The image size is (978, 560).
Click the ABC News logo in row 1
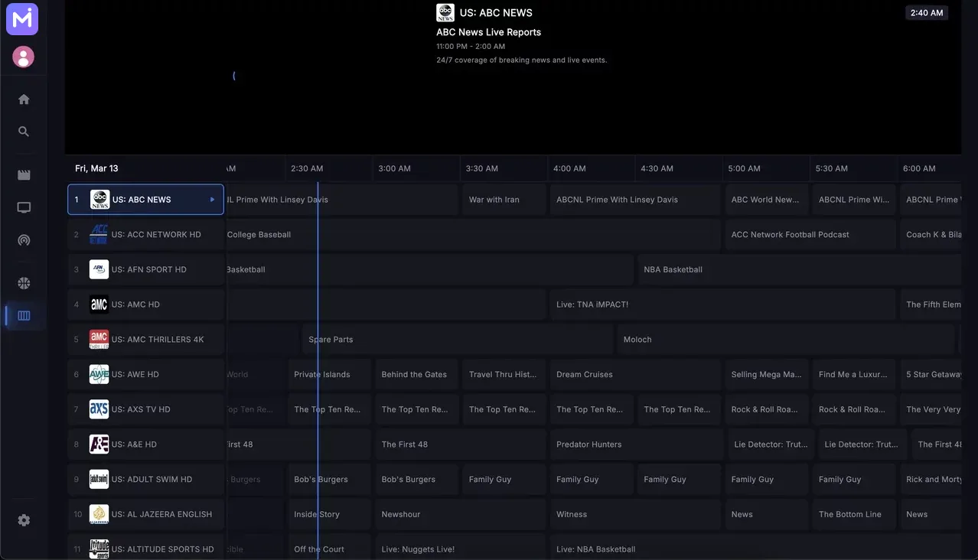point(100,200)
